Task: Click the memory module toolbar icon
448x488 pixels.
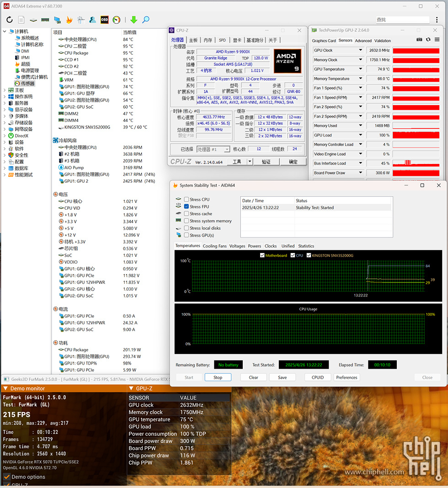Action: point(45,20)
